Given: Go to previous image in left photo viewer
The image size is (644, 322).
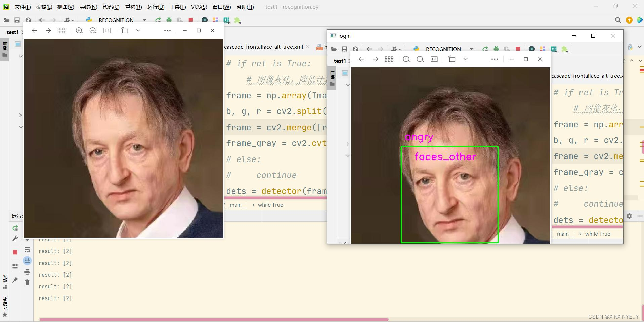Looking at the screenshot, I should 34,31.
